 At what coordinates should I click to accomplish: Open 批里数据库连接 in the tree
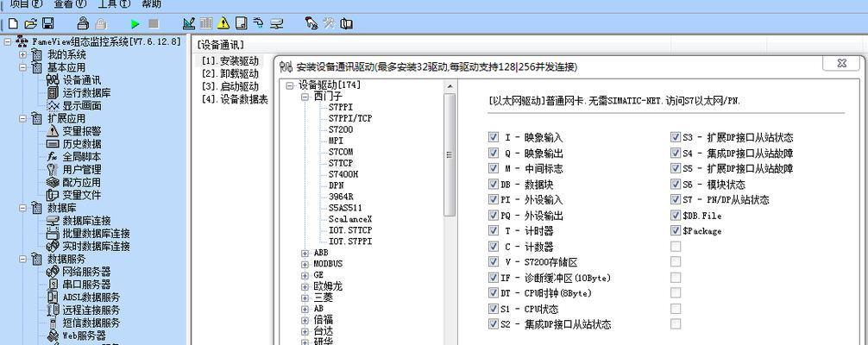pos(96,233)
